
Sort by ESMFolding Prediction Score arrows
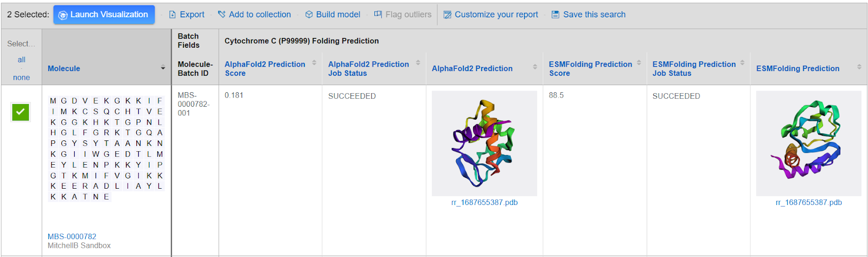[x=639, y=63]
